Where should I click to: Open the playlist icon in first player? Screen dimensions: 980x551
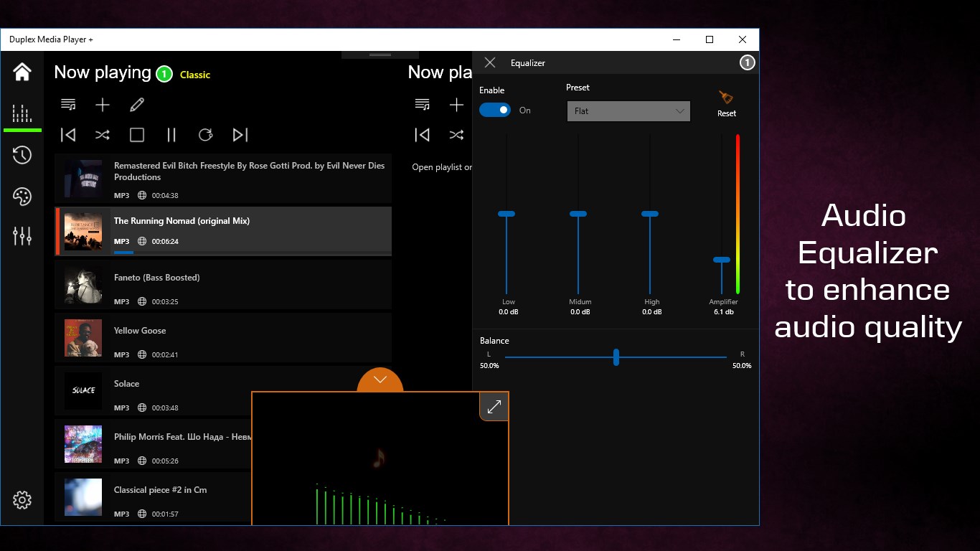[68, 105]
